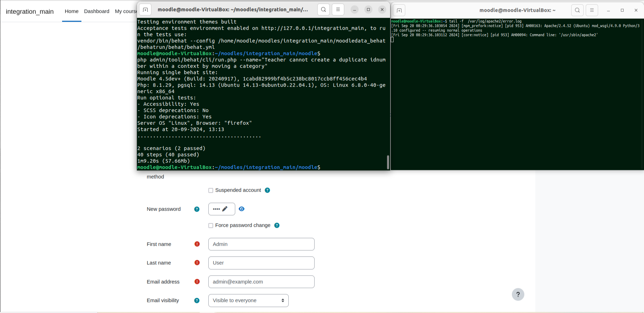Open the My courses tab
644x313 pixels.
point(126,11)
